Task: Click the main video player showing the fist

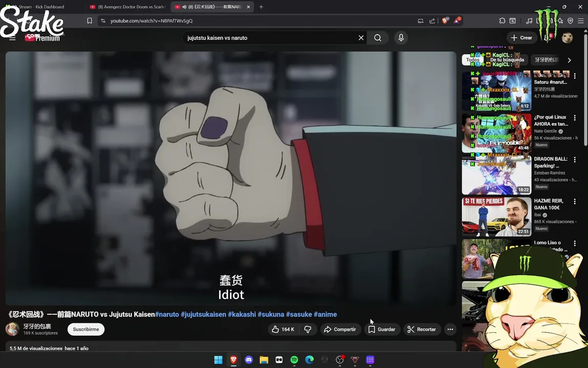Action: coord(231,178)
